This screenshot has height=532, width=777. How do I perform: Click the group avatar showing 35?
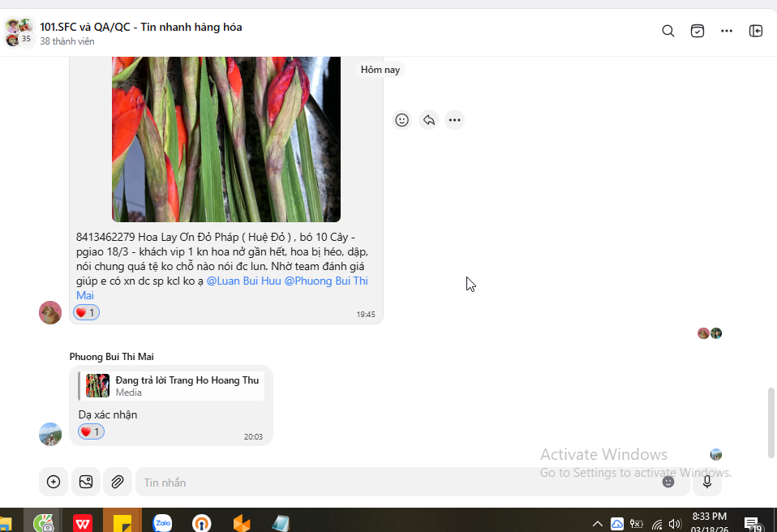coord(19,32)
